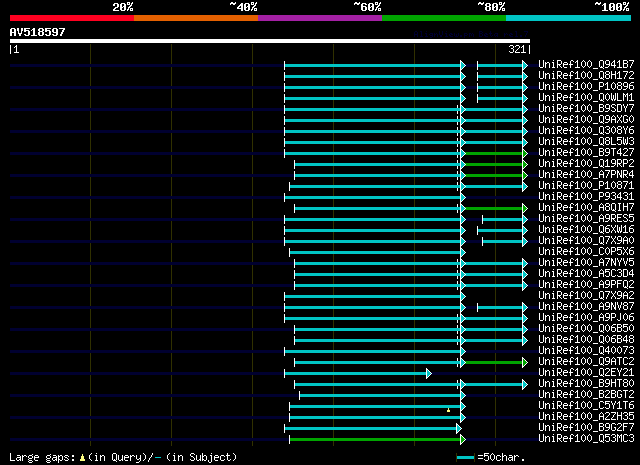
Task: Select the UniRef100_P93431 label
Action: [x=586, y=196]
